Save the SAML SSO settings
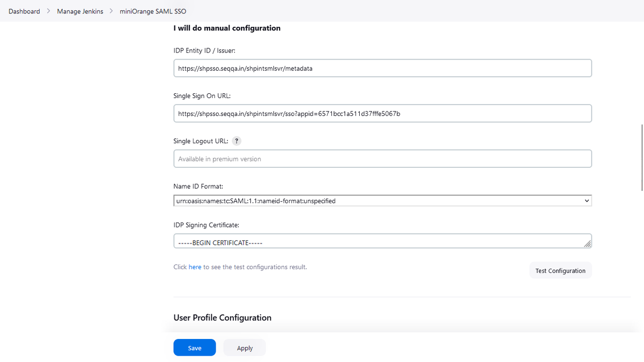The image size is (644, 362). (x=195, y=348)
